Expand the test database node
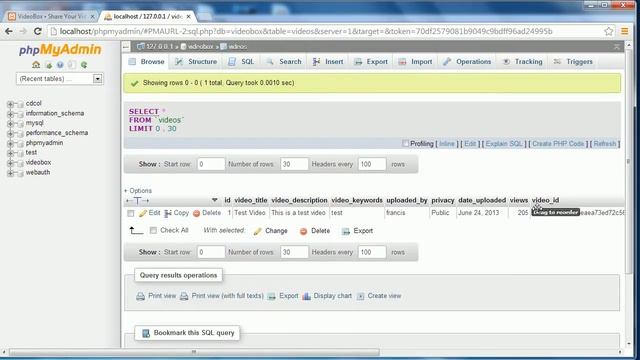This screenshot has width=640, height=360. [10, 153]
